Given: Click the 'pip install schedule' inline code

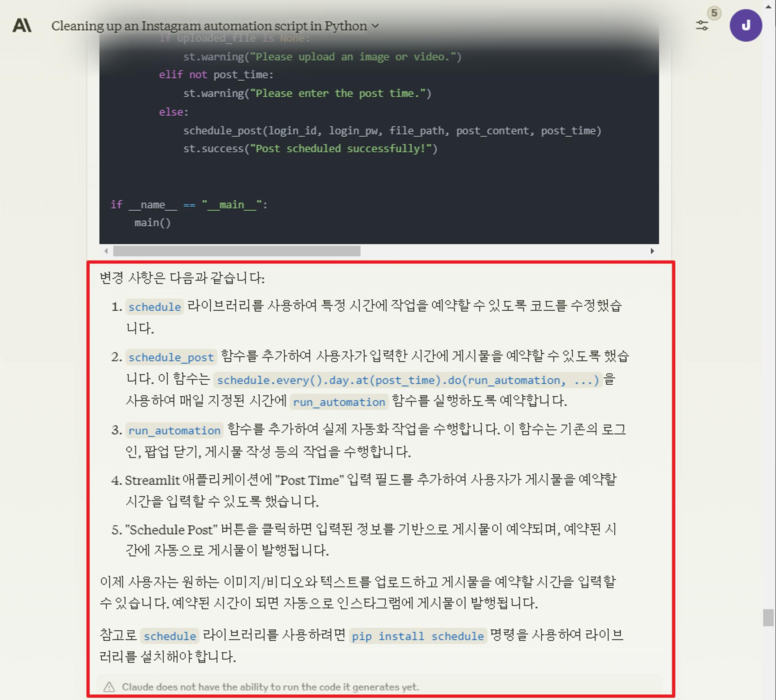Looking at the screenshot, I should (417, 636).
